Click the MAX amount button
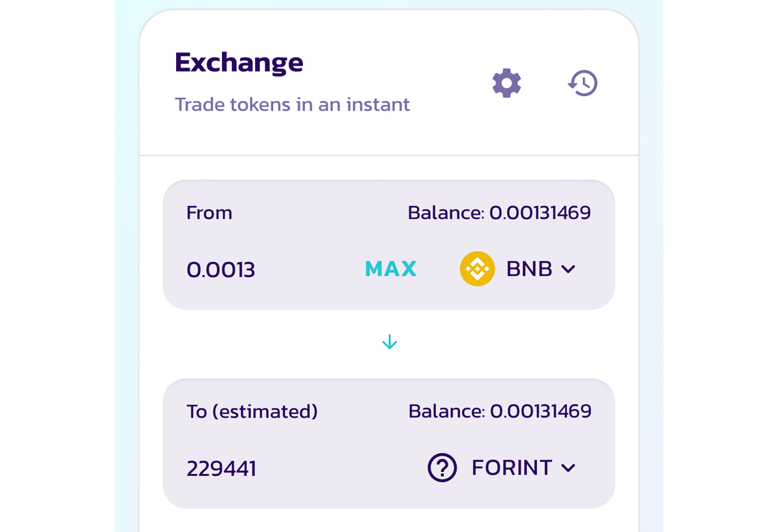This screenshot has width=778, height=532. tap(390, 269)
